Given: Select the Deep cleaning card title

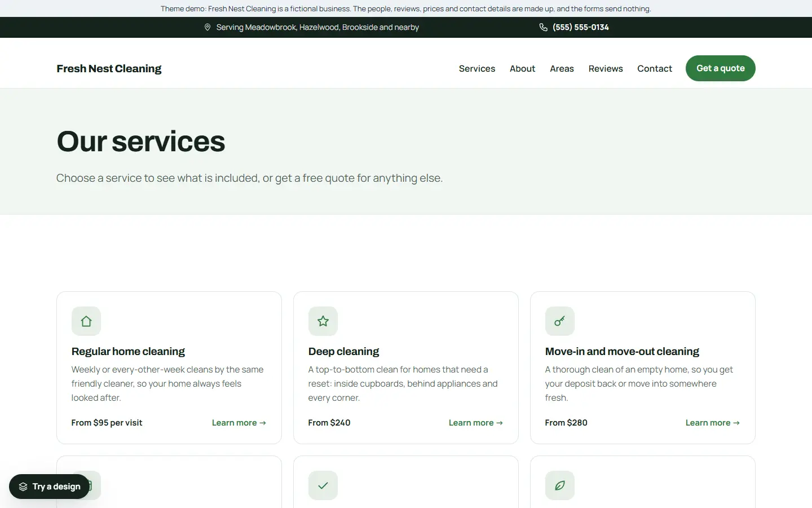Looking at the screenshot, I should coord(343,351).
